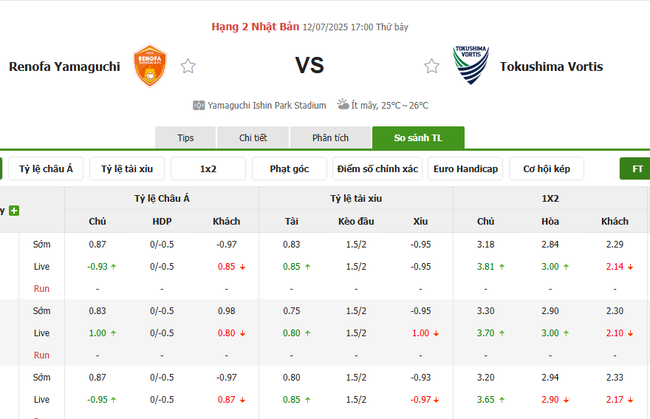Viewport: 650px width, 419px height.
Task: Open the Hạng 2 Nhật Bản league link
Action: point(255,26)
